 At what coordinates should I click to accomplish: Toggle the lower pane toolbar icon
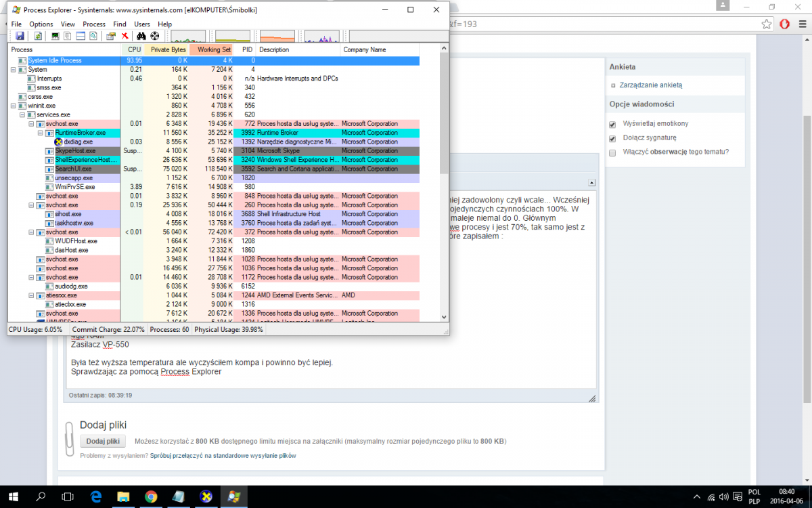(x=80, y=36)
